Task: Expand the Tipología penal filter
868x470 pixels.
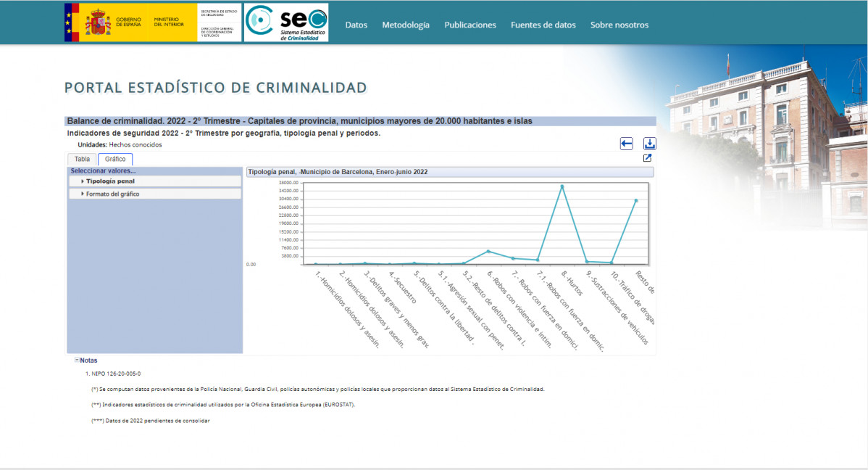Action: pos(109,181)
